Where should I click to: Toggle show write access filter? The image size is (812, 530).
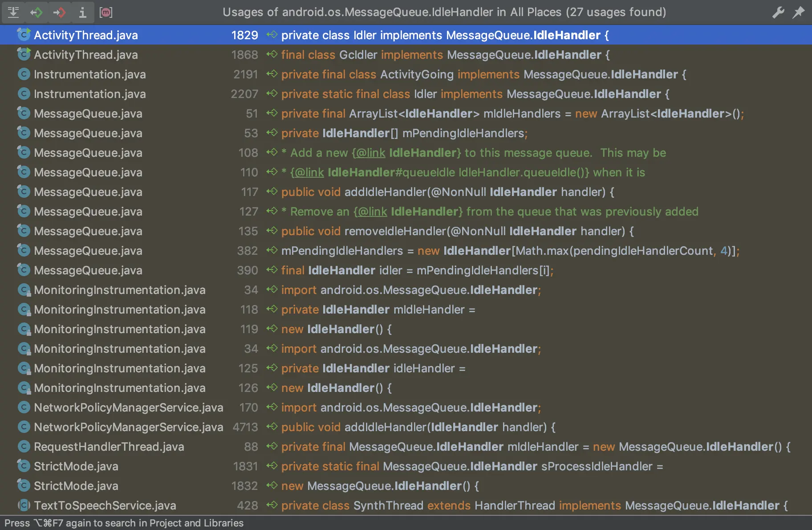[x=60, y=12]
